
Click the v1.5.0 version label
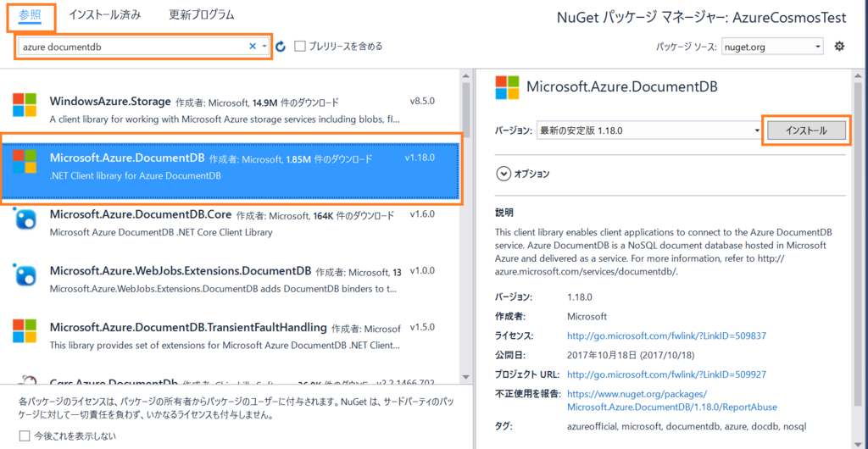pos(422,327)
